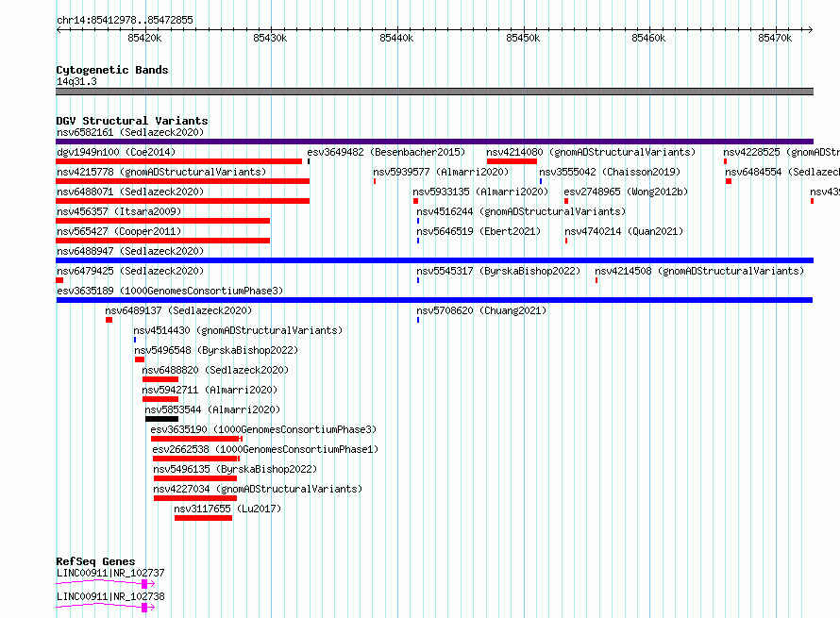Select the nsv3555042 (Chaisson2019) label
The image size is (840, 618).
610,172
